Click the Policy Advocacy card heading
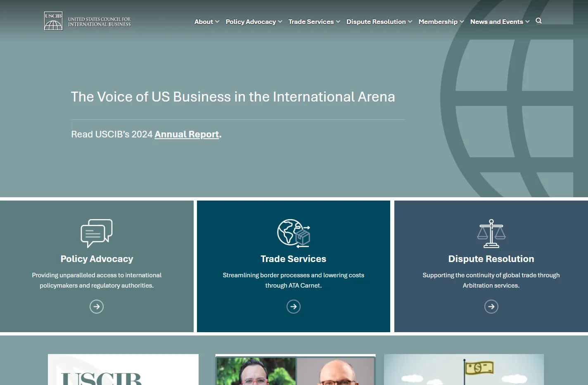 pyautogui.click(x=97, y=259)
